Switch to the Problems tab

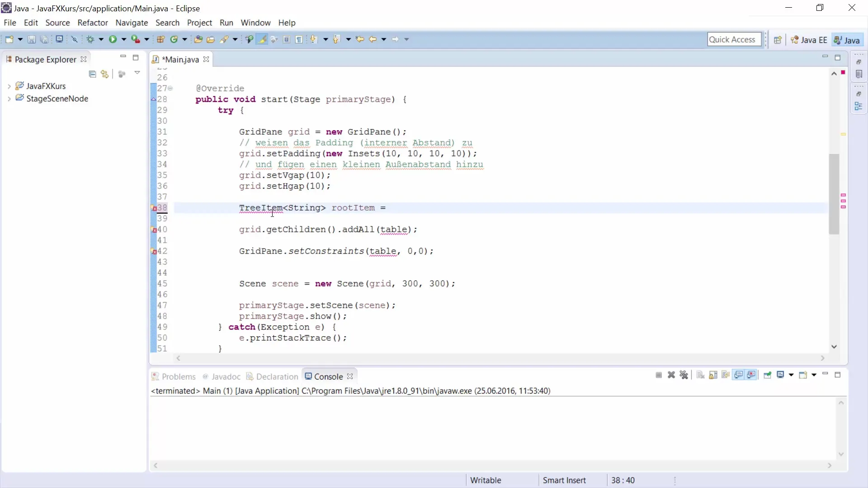(174, 376)
